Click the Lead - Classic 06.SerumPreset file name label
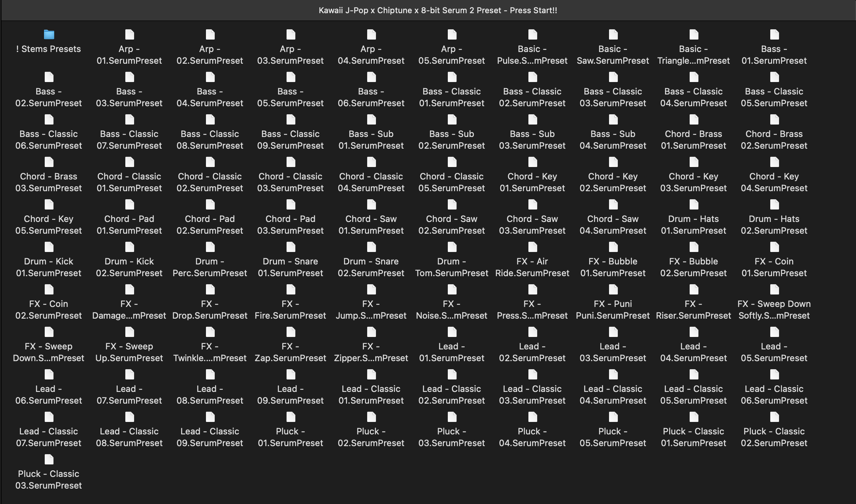The width and height of the screenshot is (856, 504). 774,395
